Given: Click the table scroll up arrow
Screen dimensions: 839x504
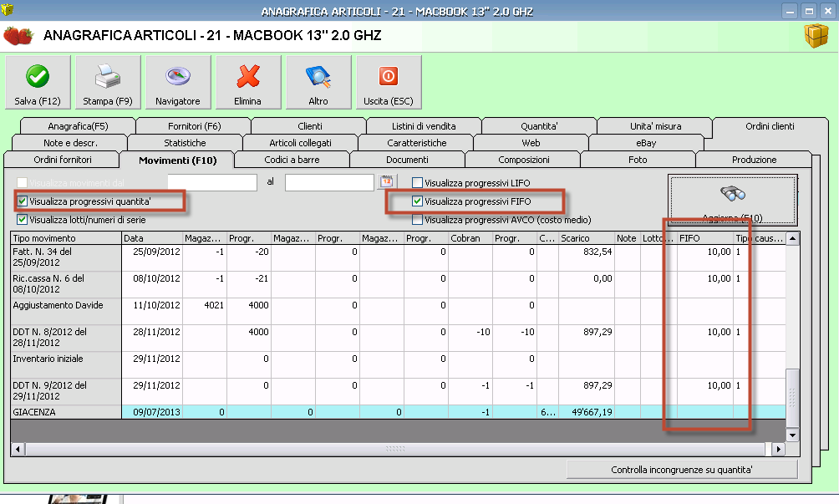Looking at the screenshot, I should (x=793, y=238).
